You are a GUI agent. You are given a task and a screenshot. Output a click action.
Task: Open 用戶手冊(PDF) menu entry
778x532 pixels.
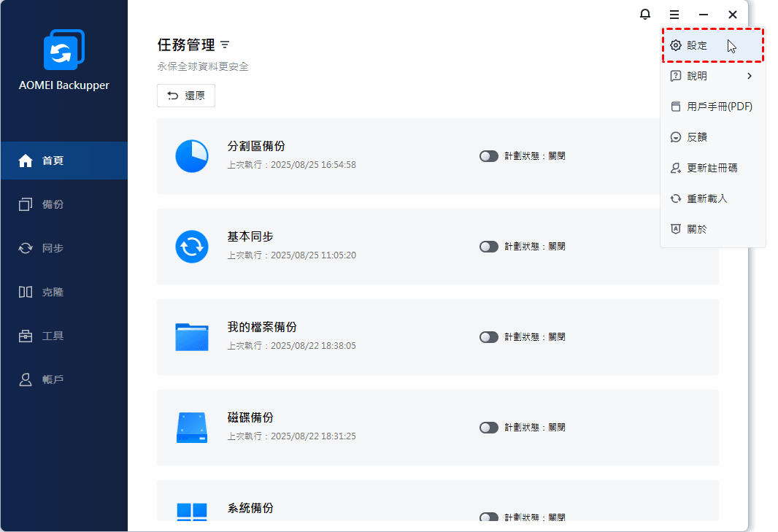click(x=712, y=107)
